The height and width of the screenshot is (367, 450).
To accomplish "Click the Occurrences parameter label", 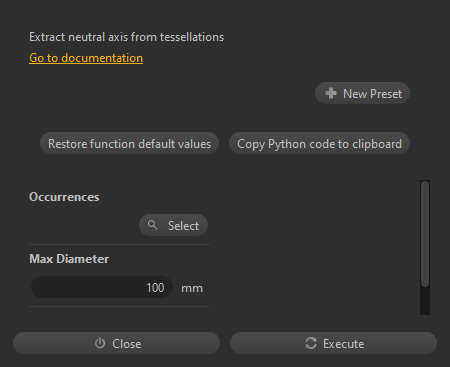I will click(x=64, y=197).
